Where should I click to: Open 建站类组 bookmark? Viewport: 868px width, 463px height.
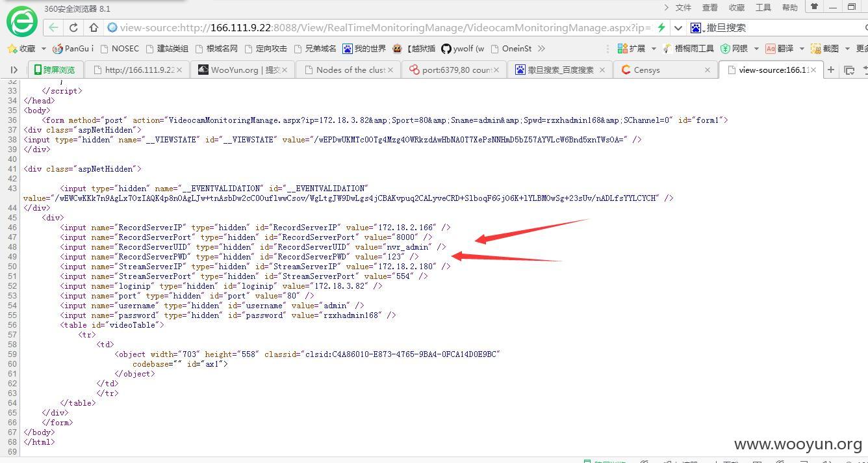point(167,49)
